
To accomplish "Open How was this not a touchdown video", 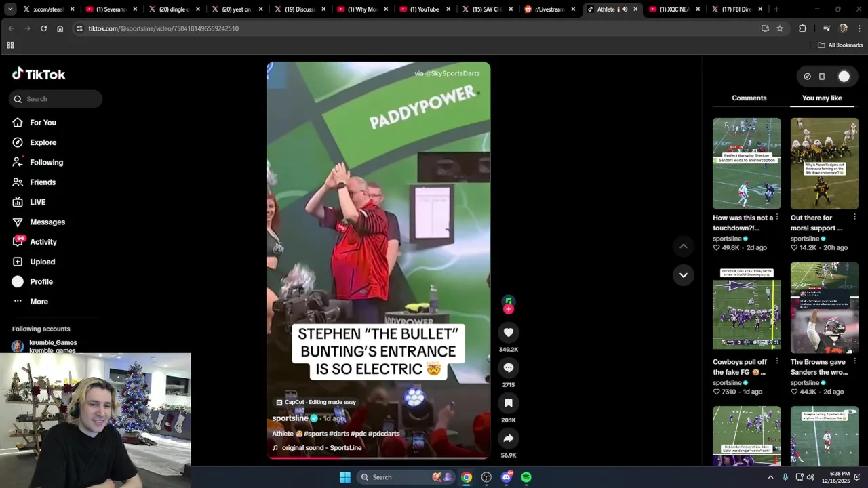I will [x=747, y=163].
